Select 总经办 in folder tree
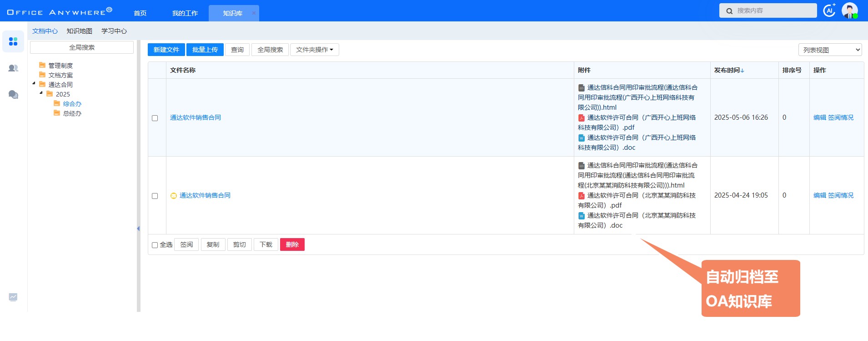The image size is (868, 341). [72, 113]
